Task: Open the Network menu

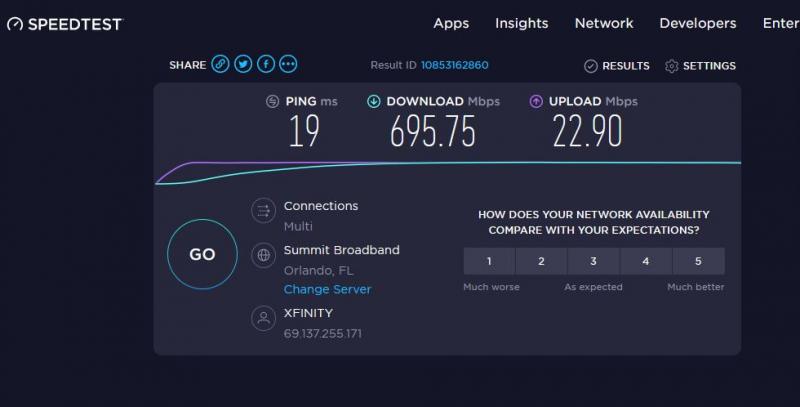Action: (x=604, y=23)
